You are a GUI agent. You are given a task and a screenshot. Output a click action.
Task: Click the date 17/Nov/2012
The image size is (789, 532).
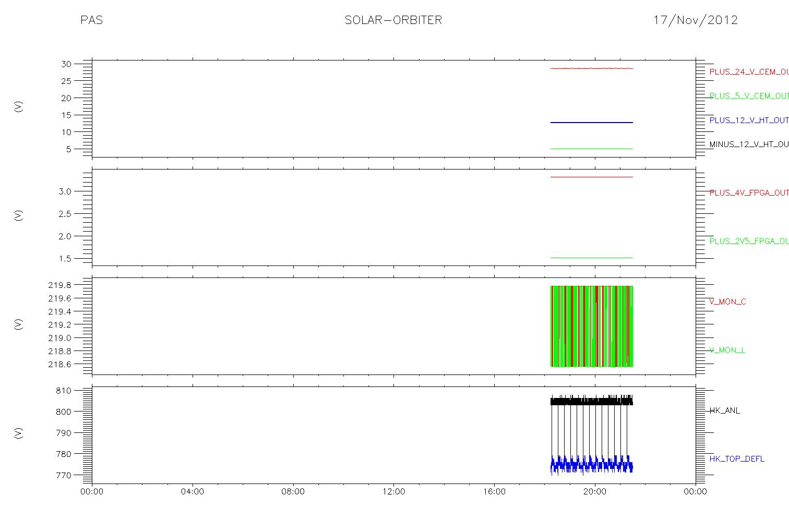point(696,20)
